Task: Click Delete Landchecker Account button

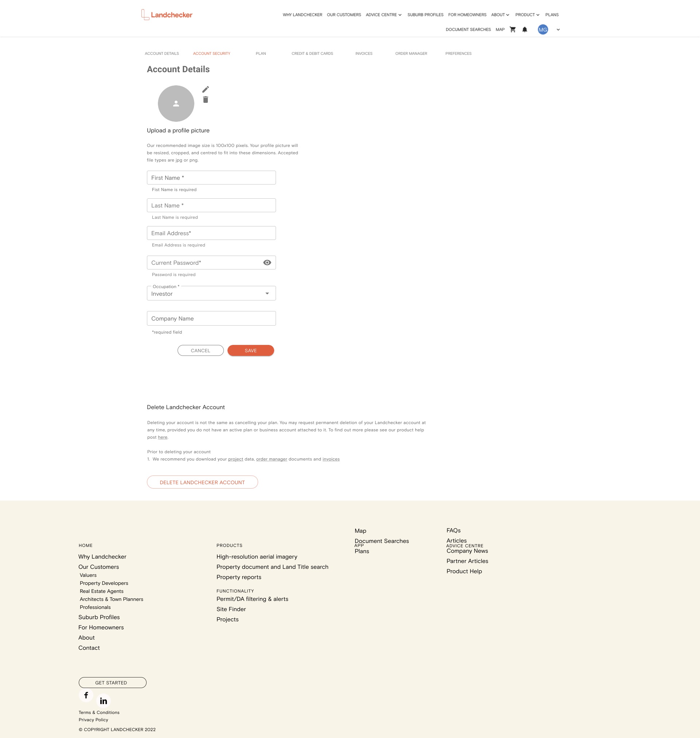Action: [x=202, y=482]
